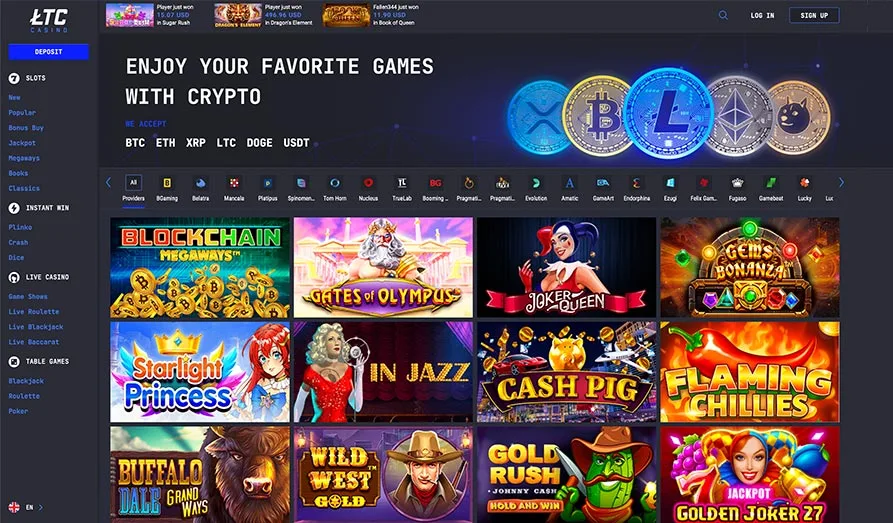Open the Cash Pig game thumbnail

[x=567, y=372]
